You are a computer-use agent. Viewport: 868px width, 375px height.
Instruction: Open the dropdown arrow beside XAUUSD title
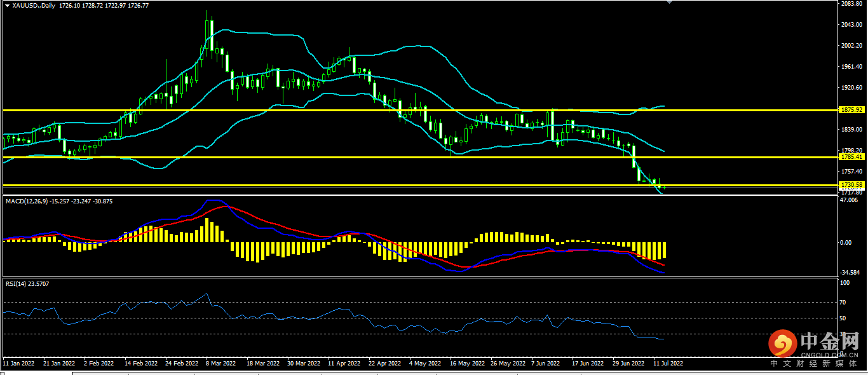(6, 5)
